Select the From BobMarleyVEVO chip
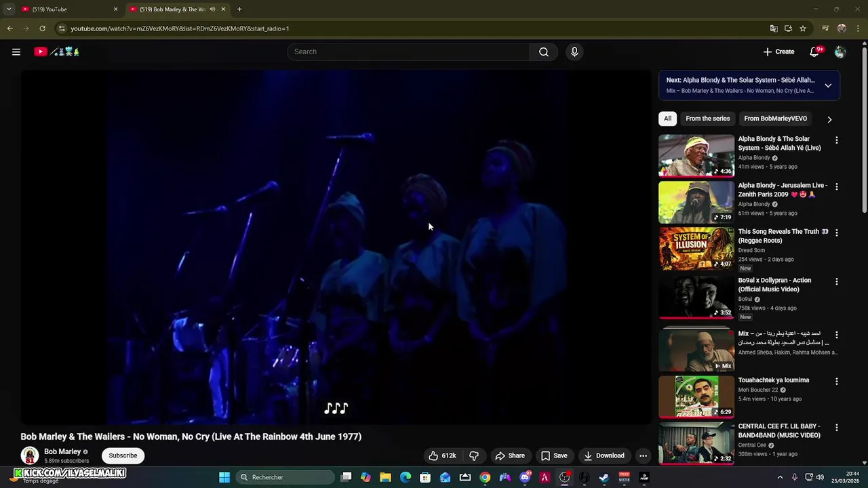868x488 pixels. click(x=775, y=119)
